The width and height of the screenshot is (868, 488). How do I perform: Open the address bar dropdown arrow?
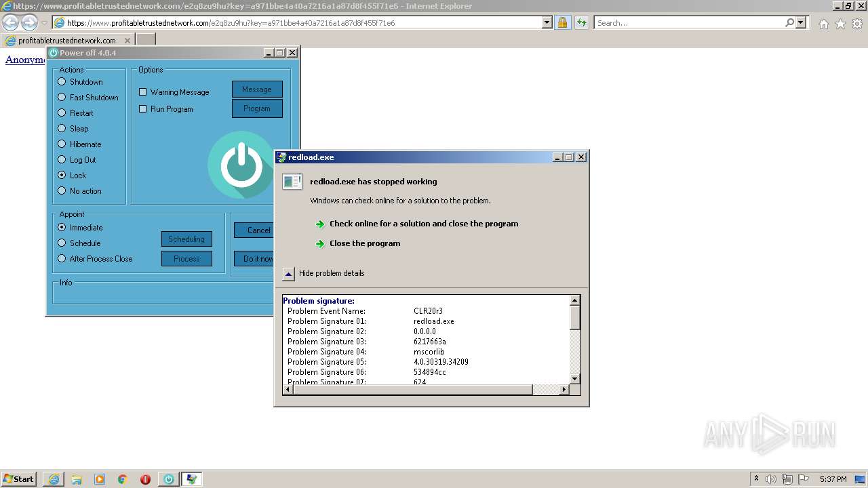pos(547,22)
